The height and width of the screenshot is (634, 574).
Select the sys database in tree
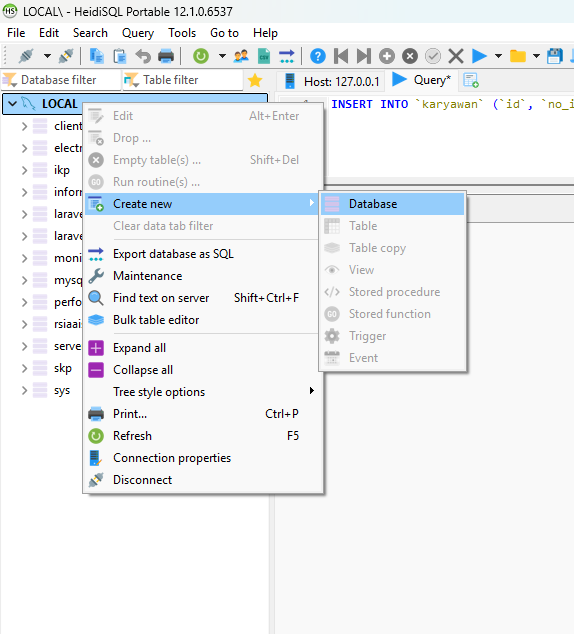pyautogui.click(x=62, y=391)
